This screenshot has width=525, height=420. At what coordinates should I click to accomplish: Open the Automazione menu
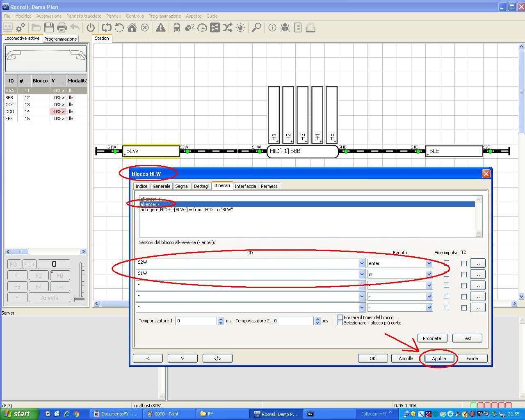tap(49, 16)
